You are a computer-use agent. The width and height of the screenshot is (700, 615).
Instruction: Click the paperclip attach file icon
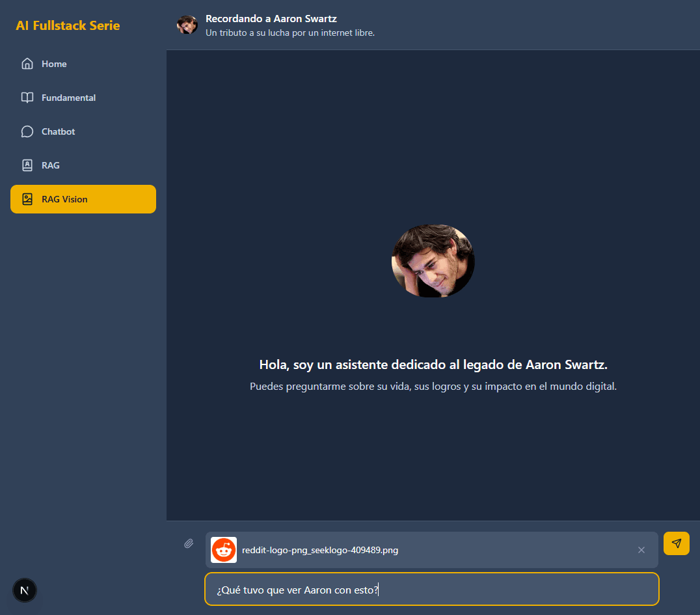[189, 543]
